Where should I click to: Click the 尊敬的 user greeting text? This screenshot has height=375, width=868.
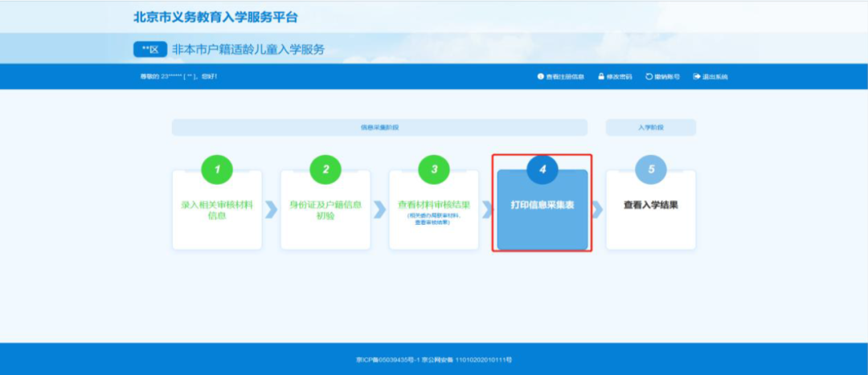(178, 77)
